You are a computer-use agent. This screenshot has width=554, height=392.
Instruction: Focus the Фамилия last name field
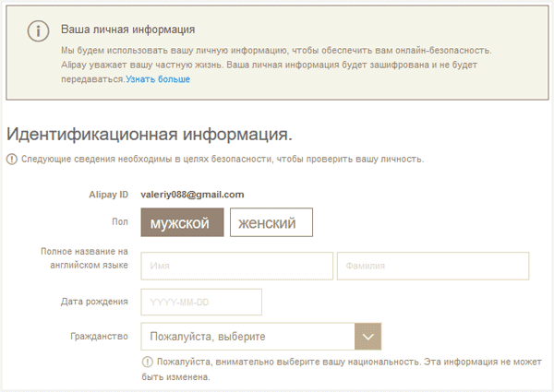coord(433,266)
